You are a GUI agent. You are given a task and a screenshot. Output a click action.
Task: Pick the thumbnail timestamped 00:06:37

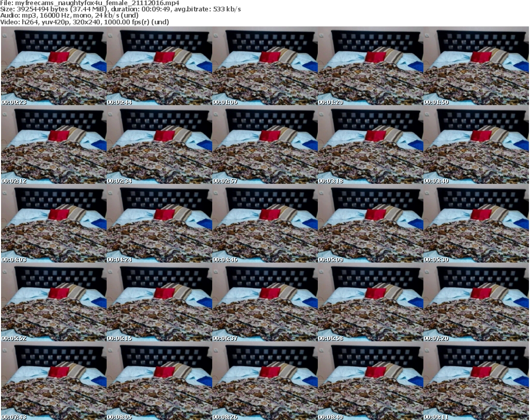point(264,302)
